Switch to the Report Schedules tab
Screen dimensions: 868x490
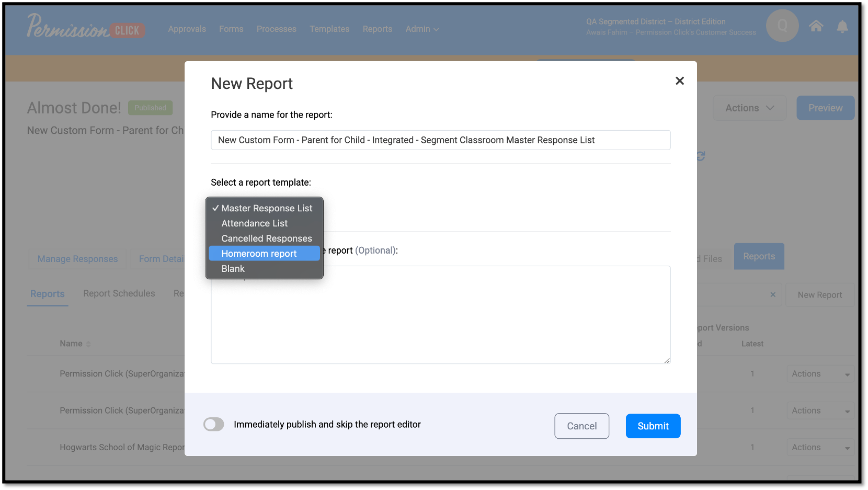(x=119, y=293)
